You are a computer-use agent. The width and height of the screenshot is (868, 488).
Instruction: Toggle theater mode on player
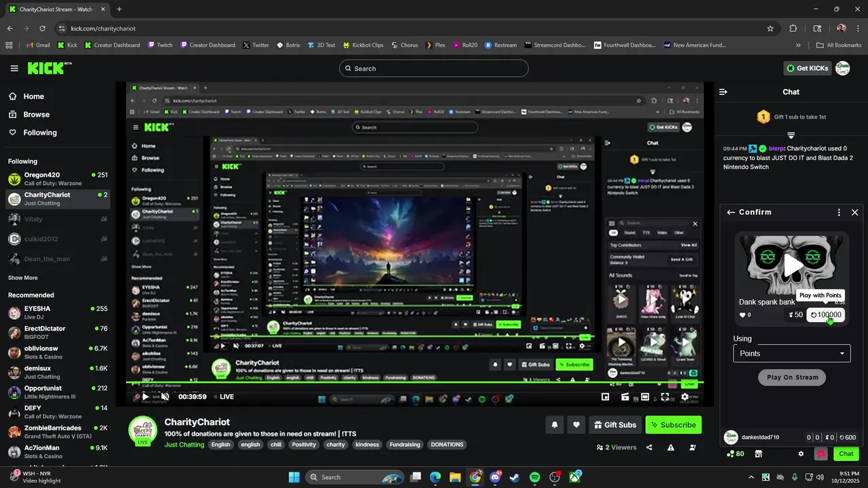[x=645, y=397]
